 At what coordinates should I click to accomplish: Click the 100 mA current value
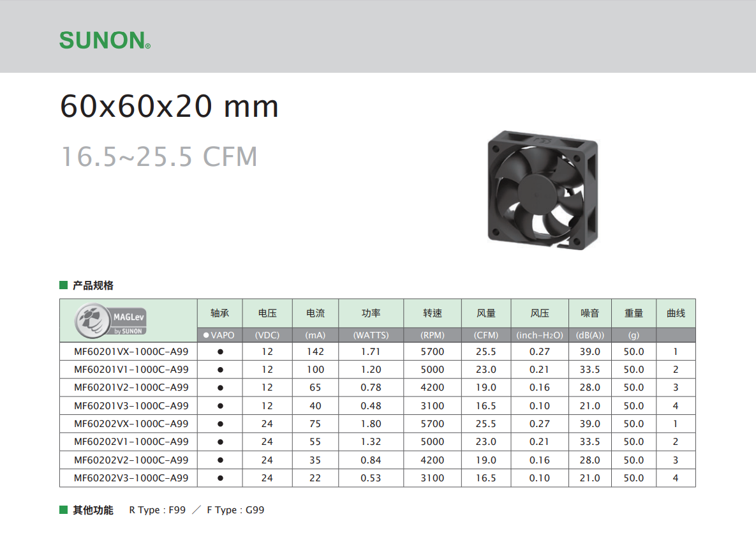pyautogui.click(x=315, y=370)
